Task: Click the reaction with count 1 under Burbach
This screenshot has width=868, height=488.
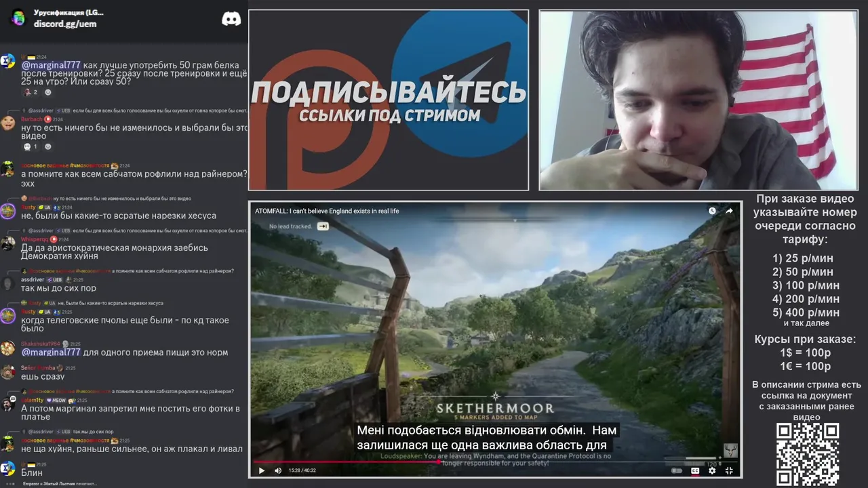Action: (x=31, y=146)
